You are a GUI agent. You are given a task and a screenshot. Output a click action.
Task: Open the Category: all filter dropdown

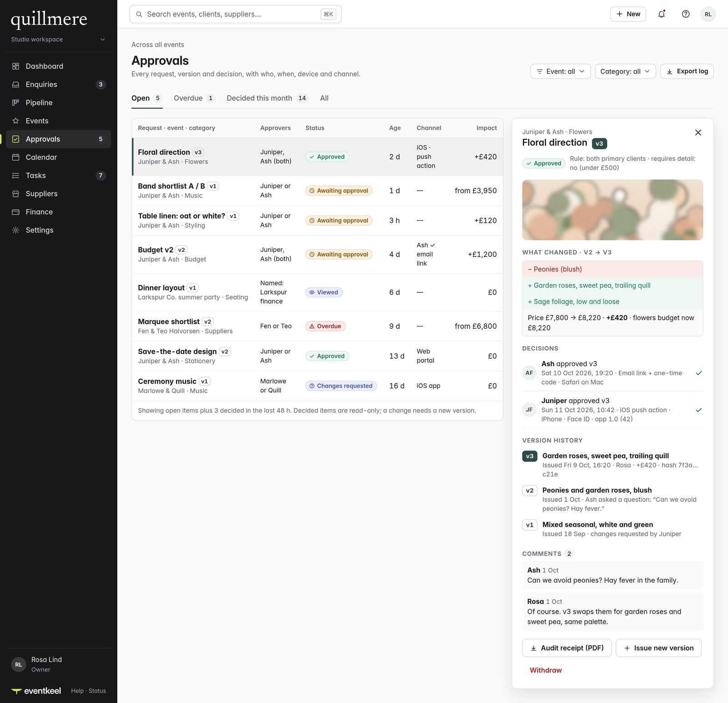pyautogui.click(x=625, y=71)
